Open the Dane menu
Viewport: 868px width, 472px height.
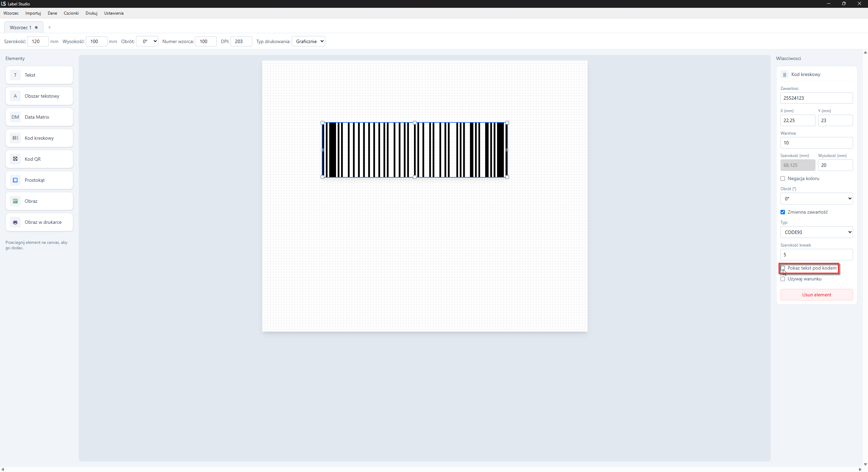52,13
